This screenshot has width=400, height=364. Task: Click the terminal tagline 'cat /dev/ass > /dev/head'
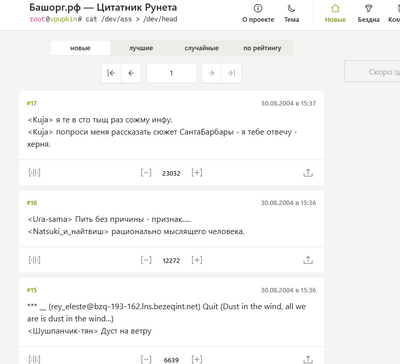click(x=131, y=19)
